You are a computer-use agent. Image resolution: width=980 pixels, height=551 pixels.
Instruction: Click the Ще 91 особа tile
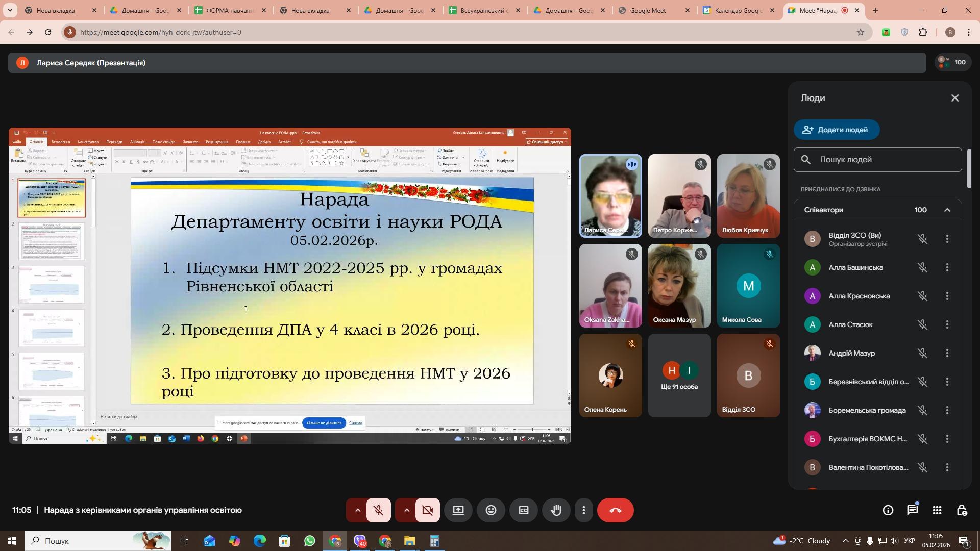[679, 376]
